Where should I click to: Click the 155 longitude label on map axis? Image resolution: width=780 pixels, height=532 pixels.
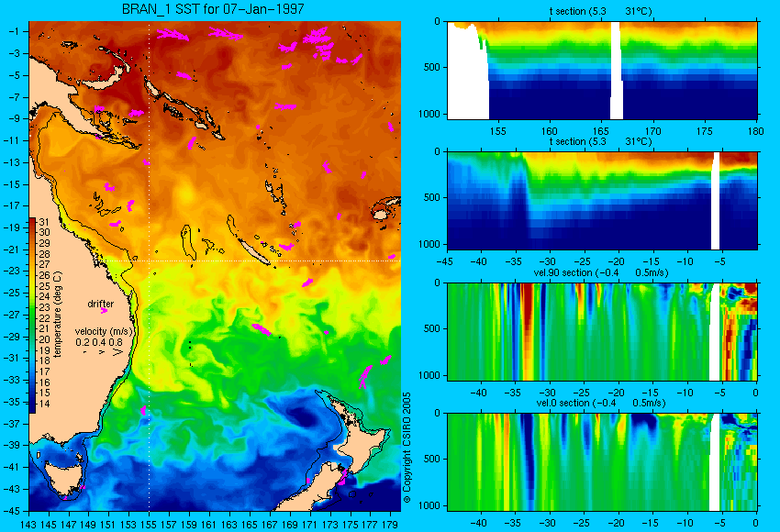[x=149, y=524]
